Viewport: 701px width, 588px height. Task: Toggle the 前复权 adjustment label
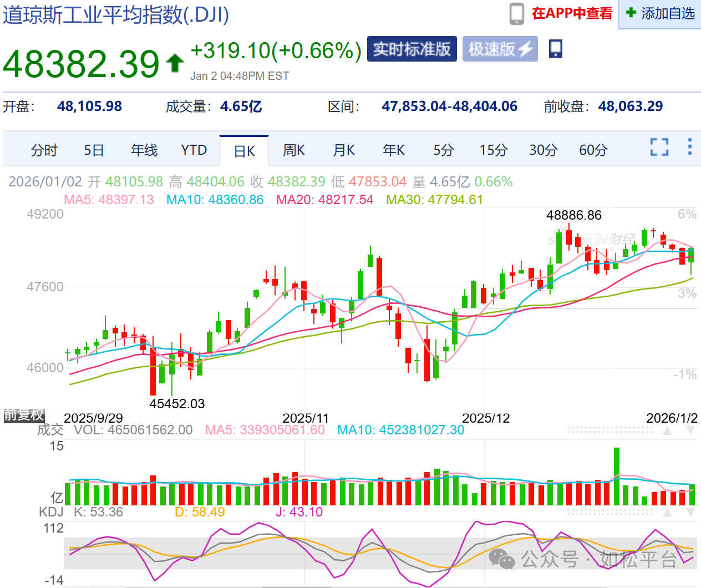[x=24, y=415]
